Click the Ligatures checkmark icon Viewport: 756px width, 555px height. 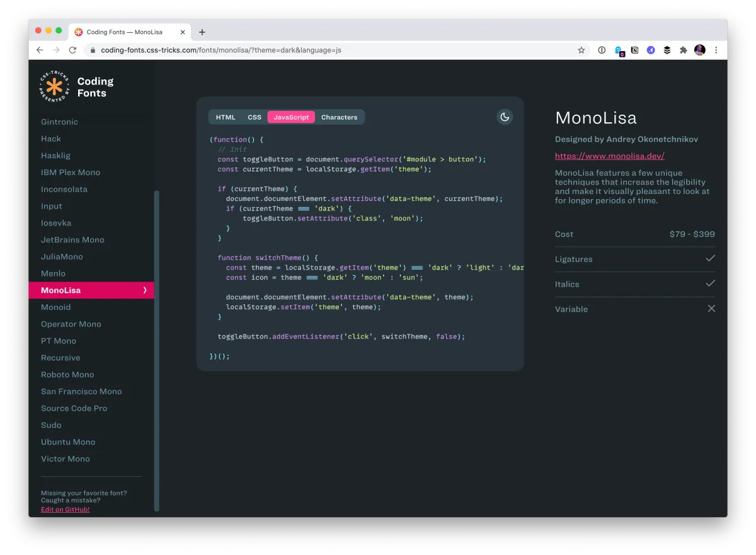pyautogui.click(x=711, y=258)
